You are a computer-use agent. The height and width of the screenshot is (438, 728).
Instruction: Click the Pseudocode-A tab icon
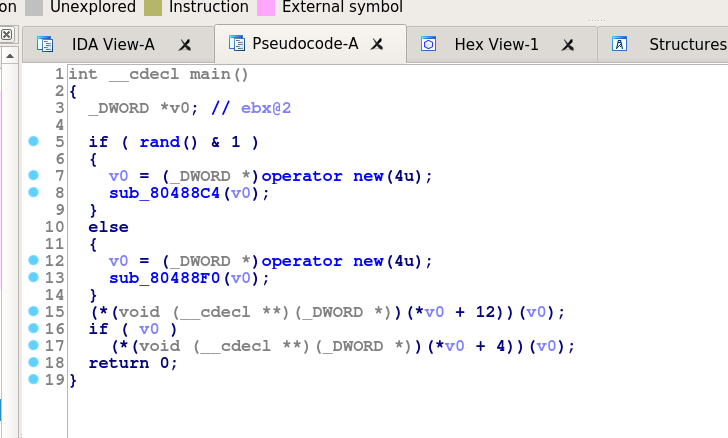[x=237, y=43]
